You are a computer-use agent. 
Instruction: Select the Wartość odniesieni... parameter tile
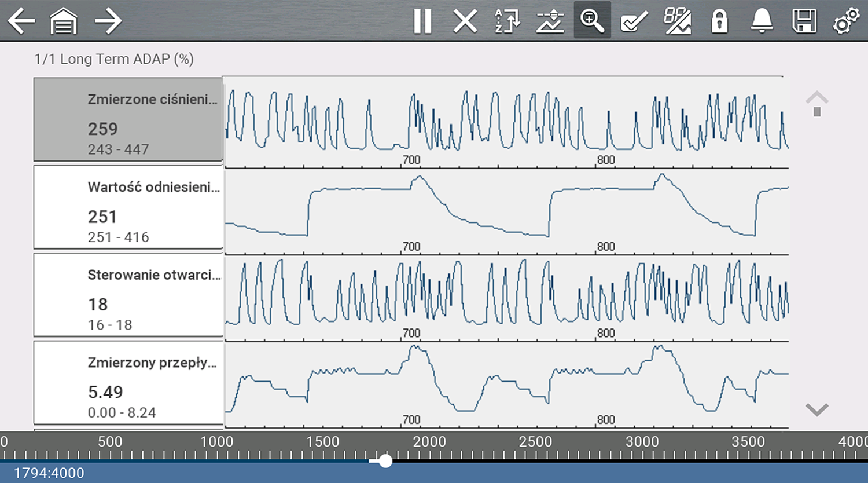tap(128, 207)
